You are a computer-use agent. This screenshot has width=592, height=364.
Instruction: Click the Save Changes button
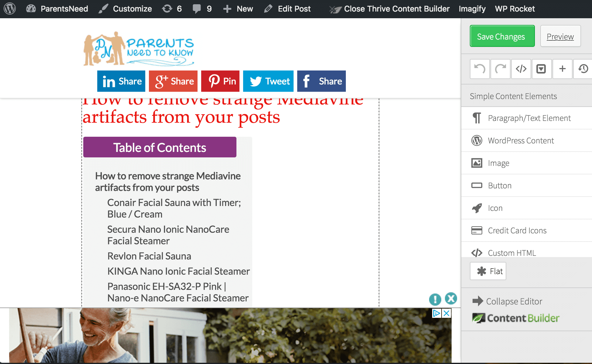[502, 36]
